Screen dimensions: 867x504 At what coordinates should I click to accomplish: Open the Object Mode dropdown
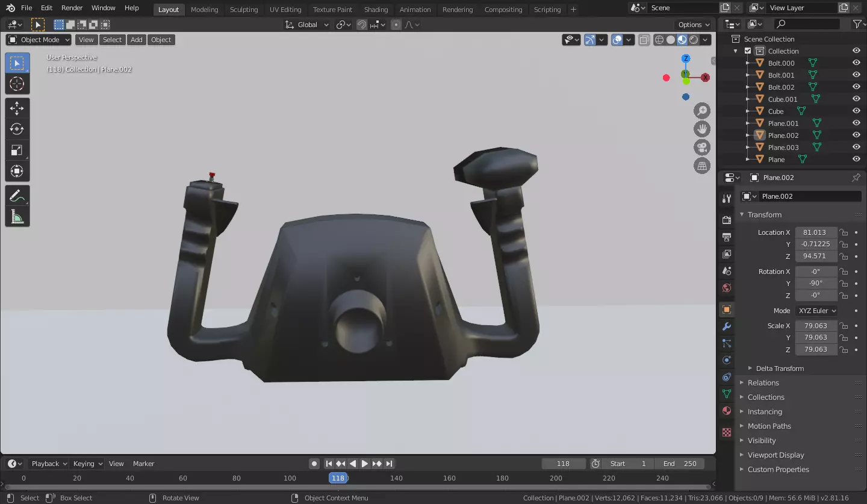point(39,40)
